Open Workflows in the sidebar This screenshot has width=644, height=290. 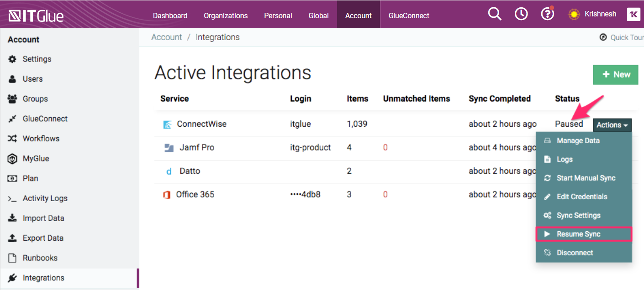41,139
